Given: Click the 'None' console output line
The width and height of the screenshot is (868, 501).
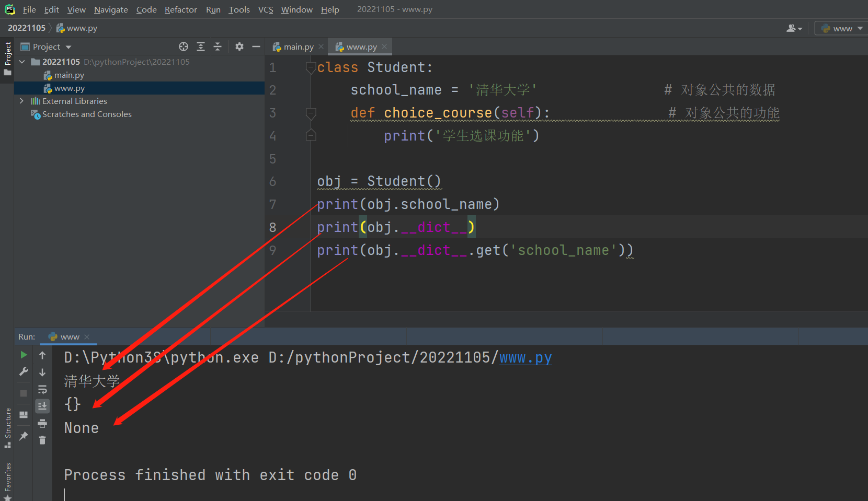Looking at the screenshot, I should click(82, 428).
